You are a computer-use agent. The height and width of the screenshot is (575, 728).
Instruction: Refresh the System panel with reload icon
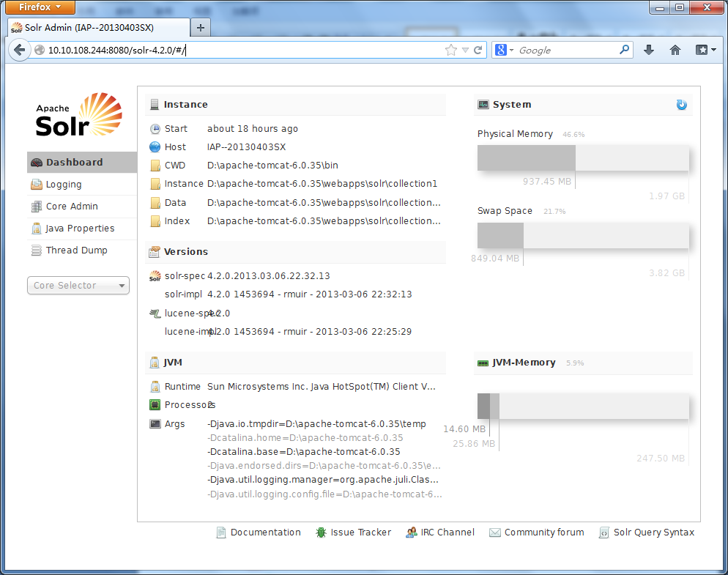[681, 105]
